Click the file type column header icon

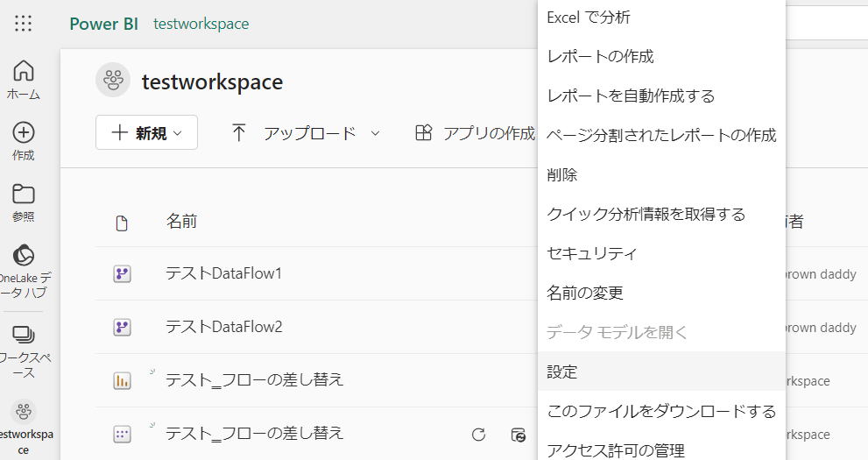click(x=122, y=223)
